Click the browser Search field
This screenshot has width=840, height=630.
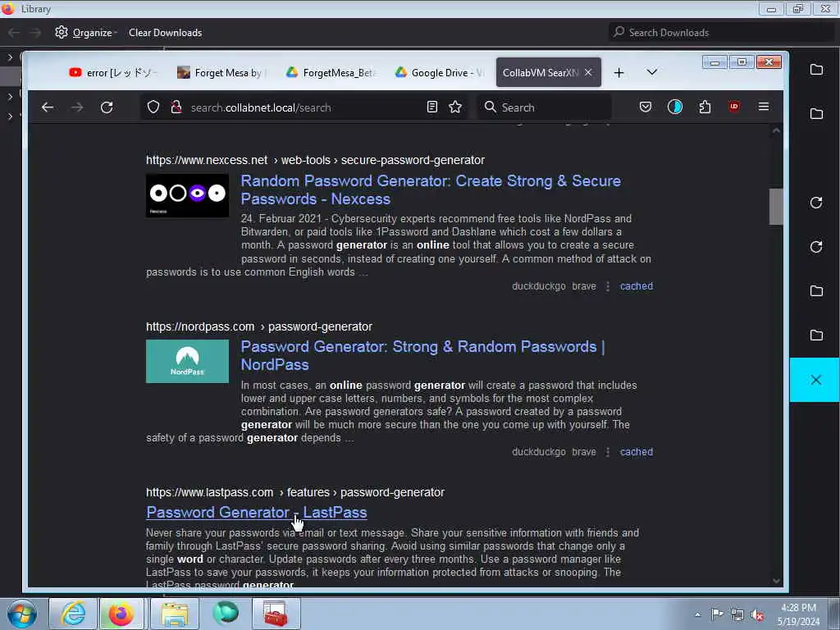[x=545, y=107]
